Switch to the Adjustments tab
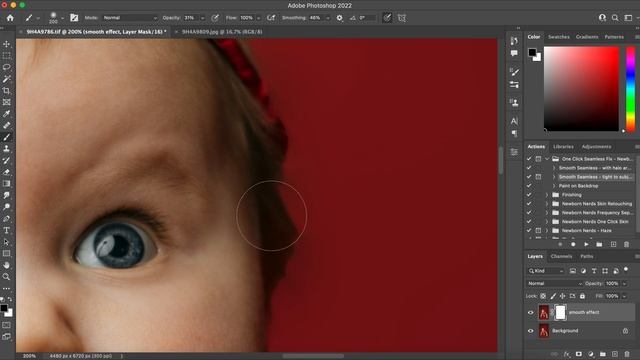Viewport: 640px width, 360px height. tap(596, 147)
